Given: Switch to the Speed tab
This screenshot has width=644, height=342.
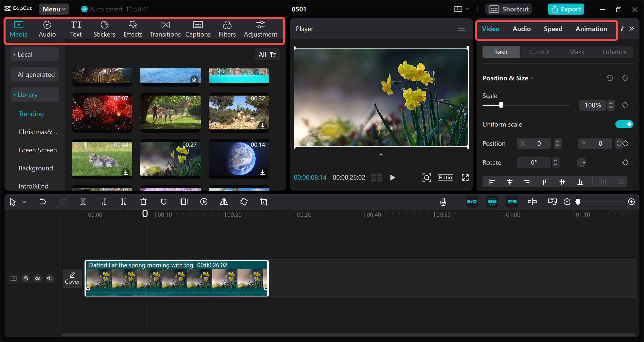Looking at the screenshot, I should pyautogui.click(x=553, y=29).
